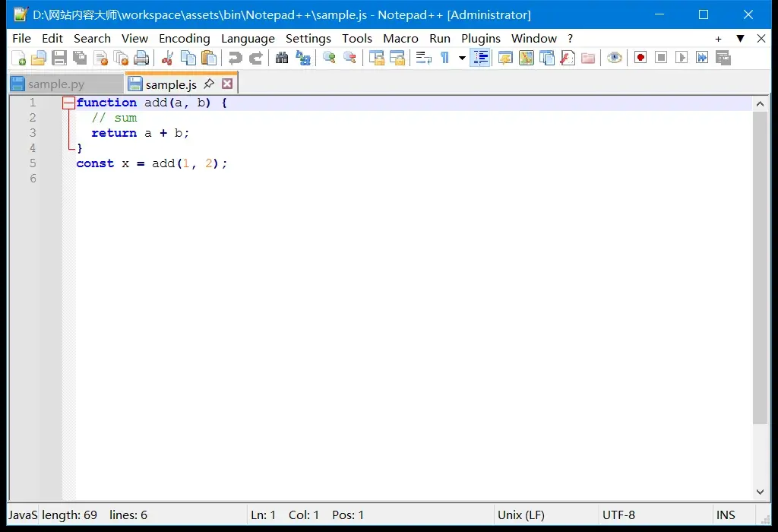Zoom out with the magnifier minus icon
778x532 pixels.
click(349, 58)
